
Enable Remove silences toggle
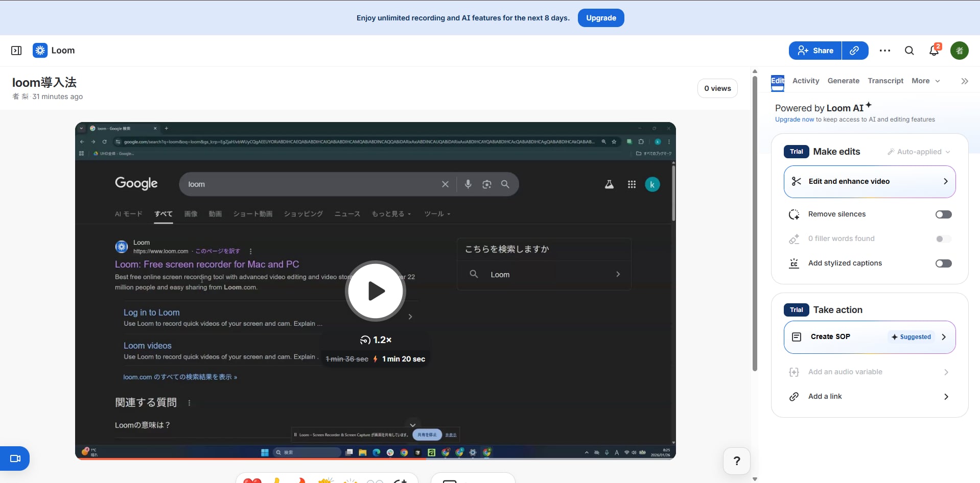click(943, 214)
